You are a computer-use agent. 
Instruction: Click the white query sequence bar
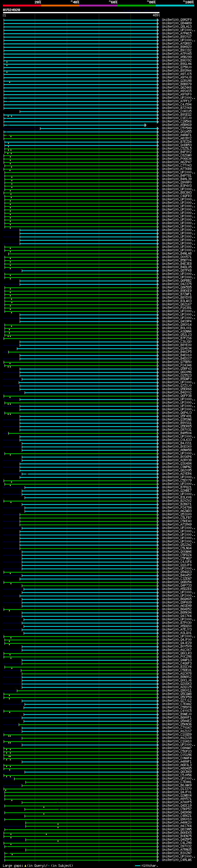click(81, 13)
